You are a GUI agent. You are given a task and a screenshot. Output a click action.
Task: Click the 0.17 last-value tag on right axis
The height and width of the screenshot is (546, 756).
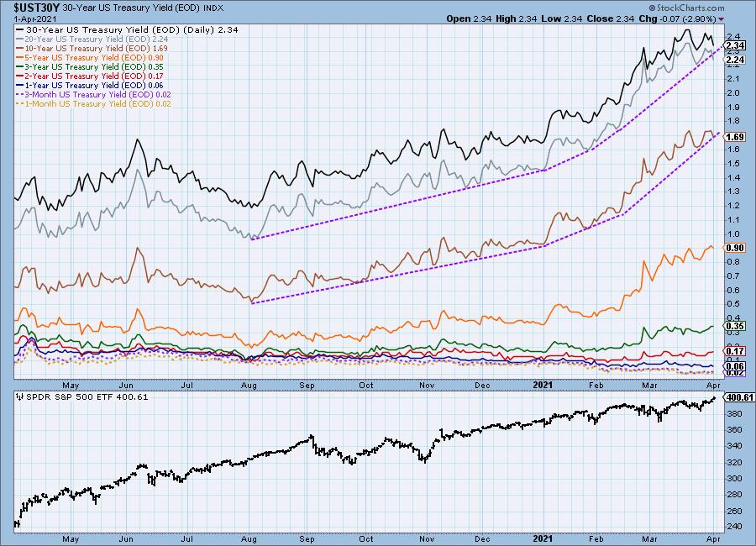tap(735, 351)
